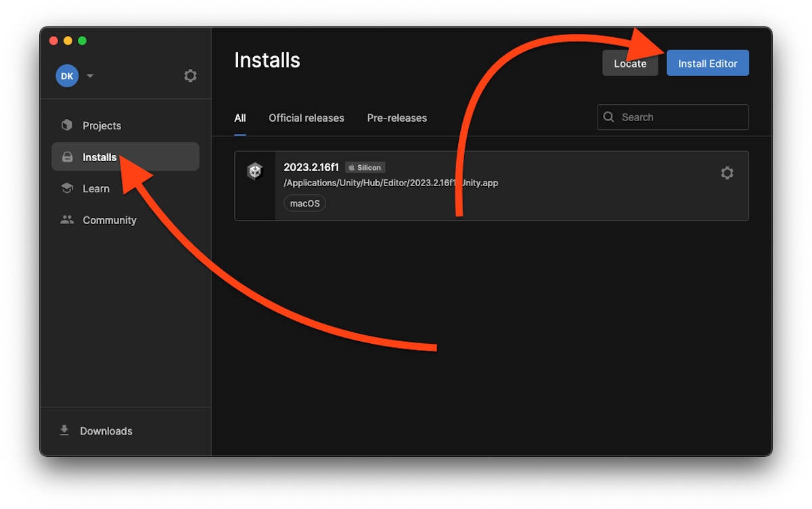This screenshot has height=509, width=812.
Task: Switch to the All tab
Action: pos(240,118)
